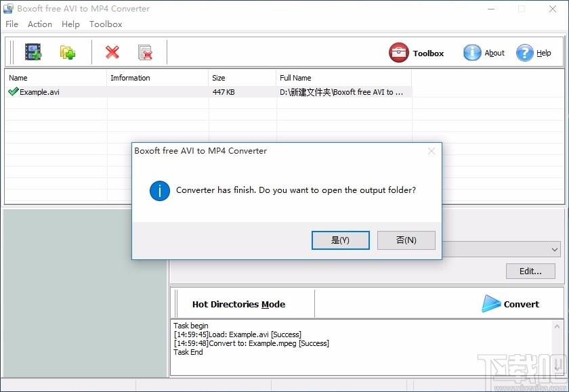The width and height of the screenshot is (569, 392).
Task: Click the app icon in title bar
Action: tap(8, 8)
